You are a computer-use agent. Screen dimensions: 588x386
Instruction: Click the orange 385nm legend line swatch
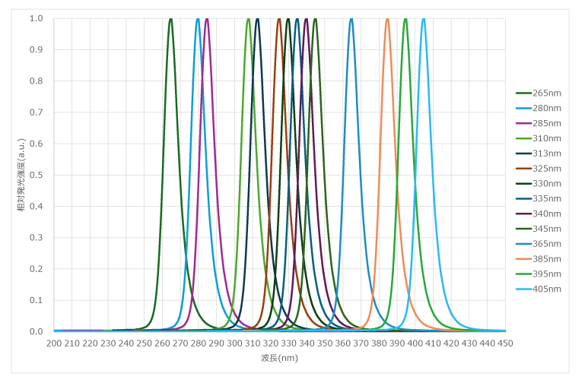tap(523, 259)
